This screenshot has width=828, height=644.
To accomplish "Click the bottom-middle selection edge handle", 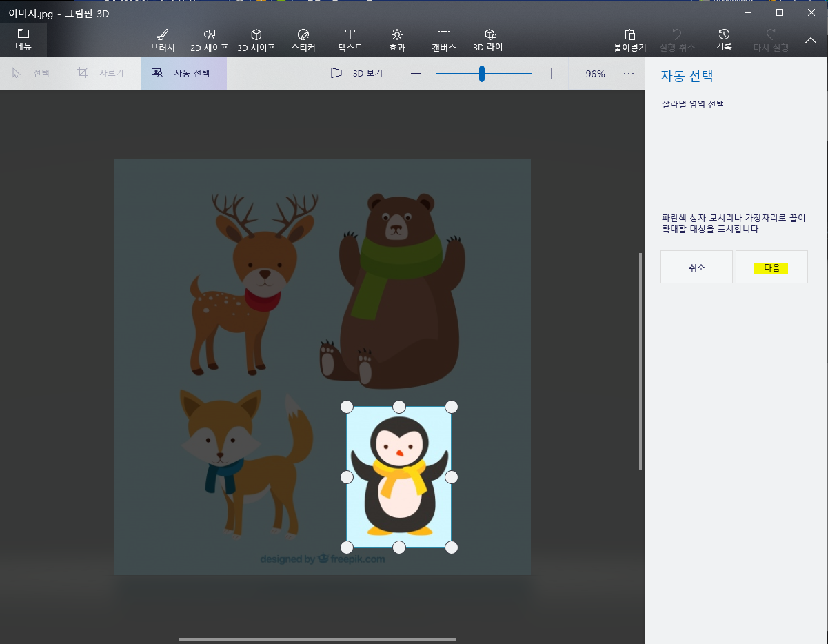I will point(399,547).
